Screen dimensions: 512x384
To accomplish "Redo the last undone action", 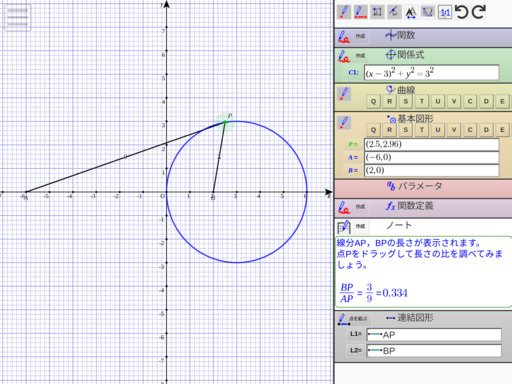I will tap(479, 12).
